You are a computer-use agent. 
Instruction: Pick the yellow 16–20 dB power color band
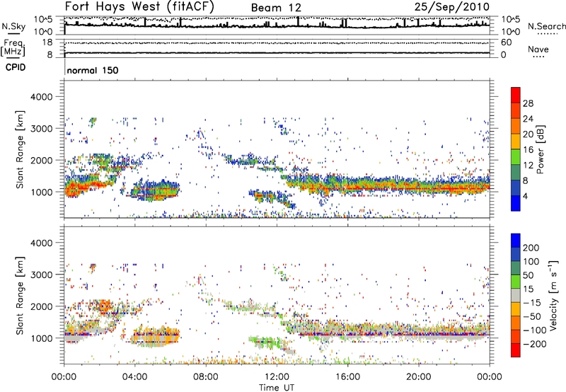[x=516, y=142]
